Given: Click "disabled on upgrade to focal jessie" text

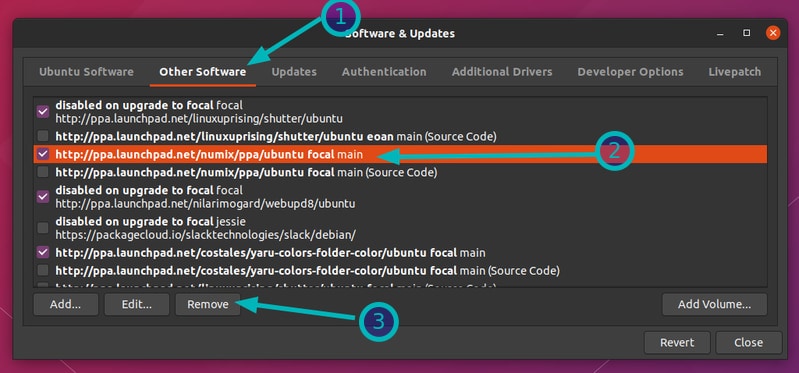Looking at the screenshot, I should click(151, 222).
